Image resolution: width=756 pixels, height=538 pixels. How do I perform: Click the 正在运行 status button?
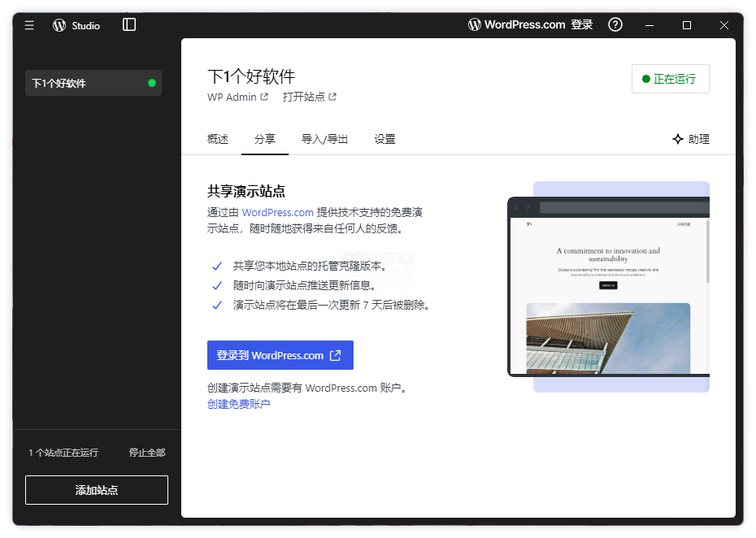click(x=670, y=79)
